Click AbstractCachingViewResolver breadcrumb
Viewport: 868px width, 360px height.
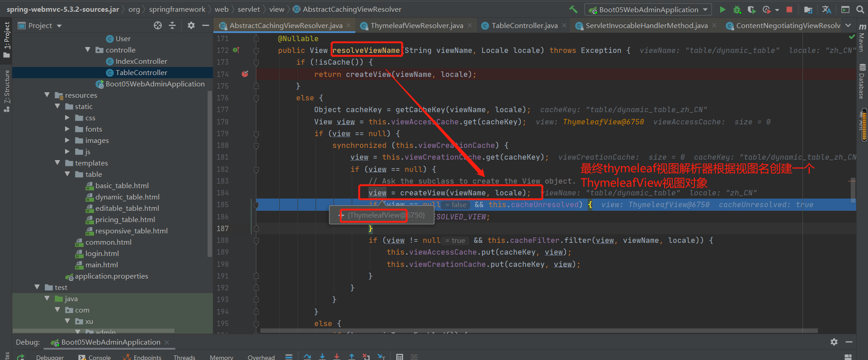tap(347, 9)
